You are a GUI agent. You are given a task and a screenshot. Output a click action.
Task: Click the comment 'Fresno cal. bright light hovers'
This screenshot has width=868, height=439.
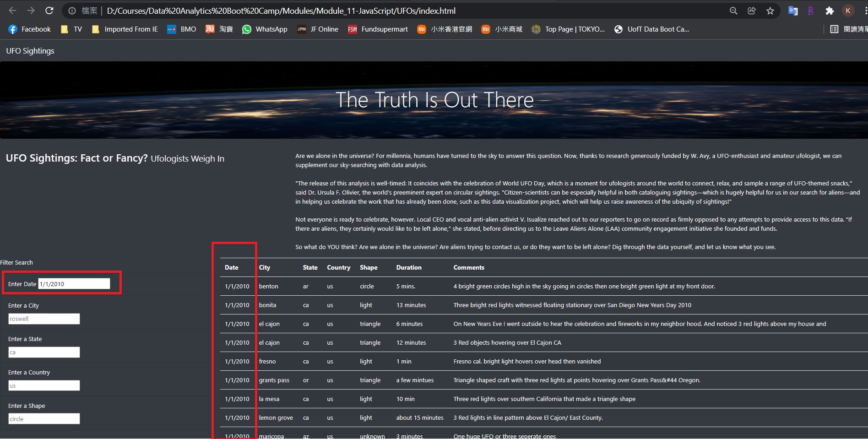pos(527,361)
